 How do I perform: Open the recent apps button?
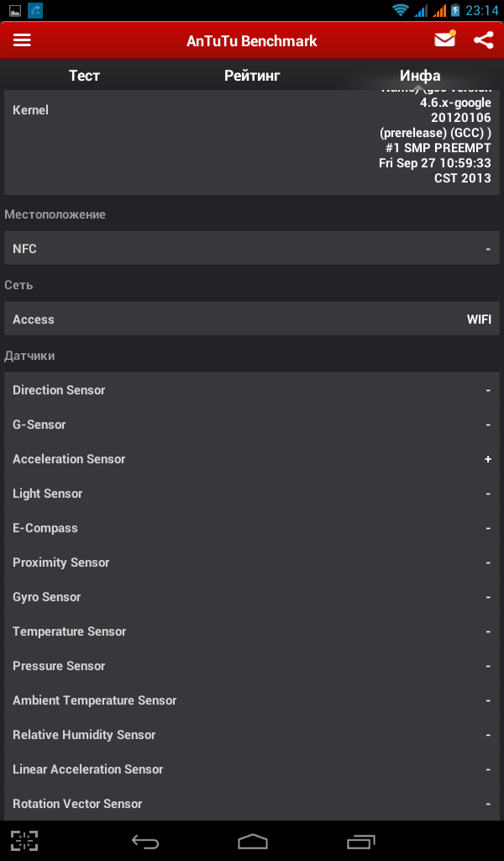click(361, 841)
